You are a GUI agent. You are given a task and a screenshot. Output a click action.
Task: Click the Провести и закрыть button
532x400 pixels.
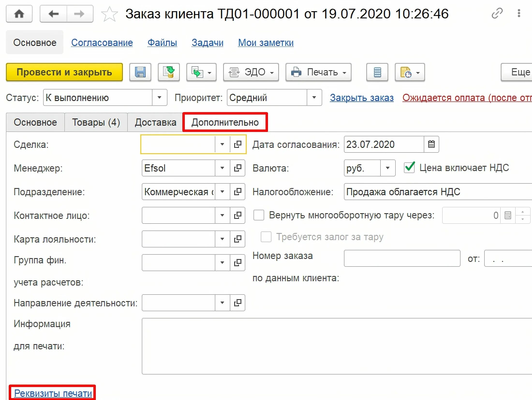pos(64,72)
